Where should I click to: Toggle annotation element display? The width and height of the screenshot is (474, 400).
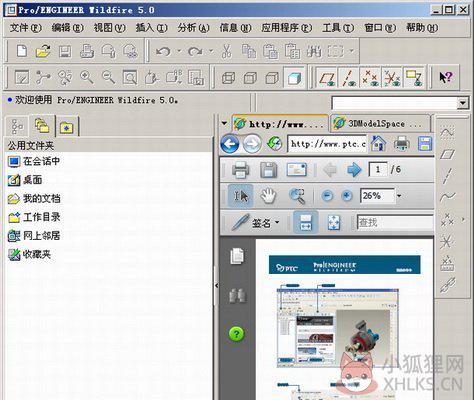tap(414, 78)
